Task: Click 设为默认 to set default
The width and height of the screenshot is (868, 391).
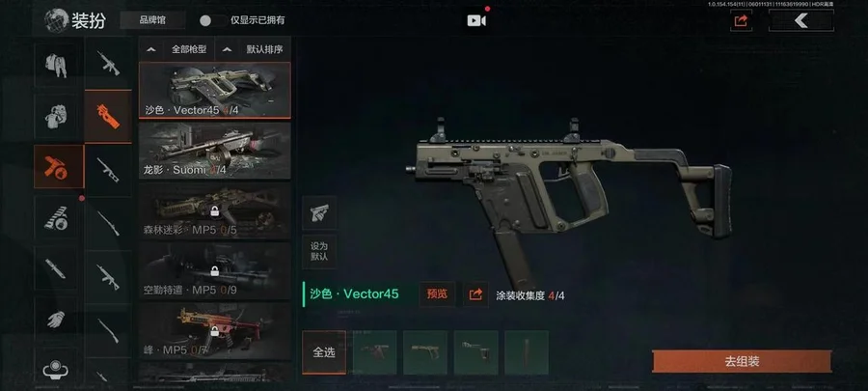Action: [319, 252]
